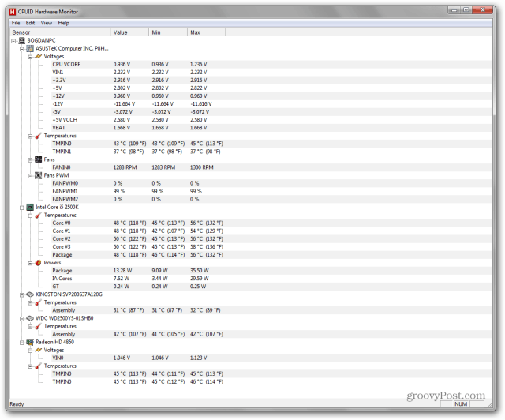Collapse the motherboard Voltages section
Image resolution: width=505 pixels, height=420 pixels.
tap(30, 56)
